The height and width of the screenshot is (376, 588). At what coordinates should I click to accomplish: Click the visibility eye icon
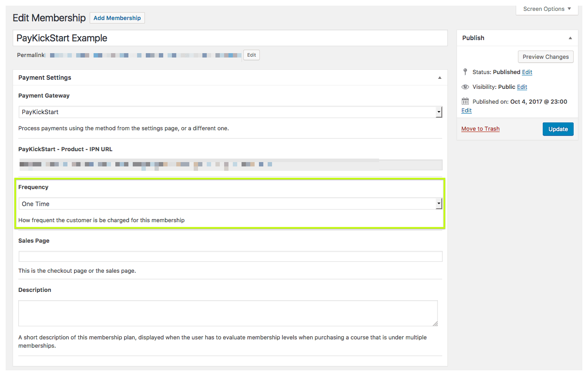465,87
